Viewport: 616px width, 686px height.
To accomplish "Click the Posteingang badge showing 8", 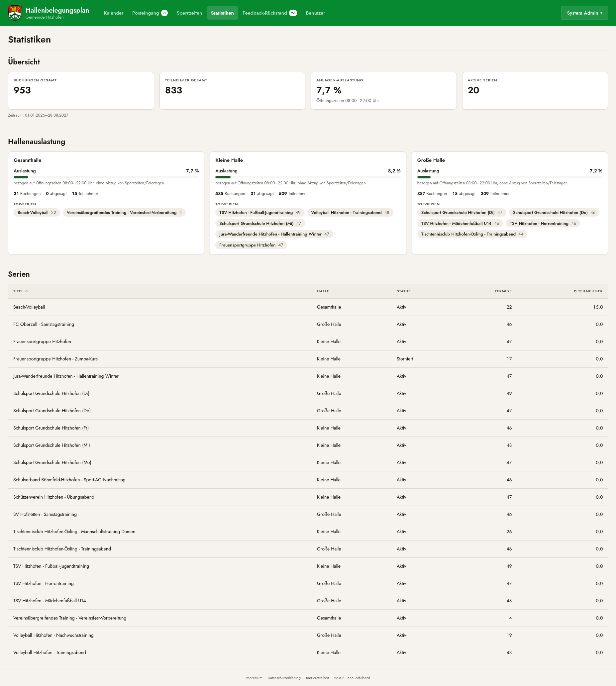I will [164, 13].
